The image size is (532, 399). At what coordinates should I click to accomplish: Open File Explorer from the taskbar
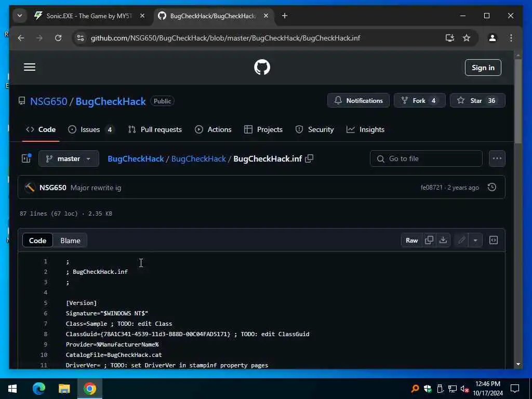click(x=64, y=389)
